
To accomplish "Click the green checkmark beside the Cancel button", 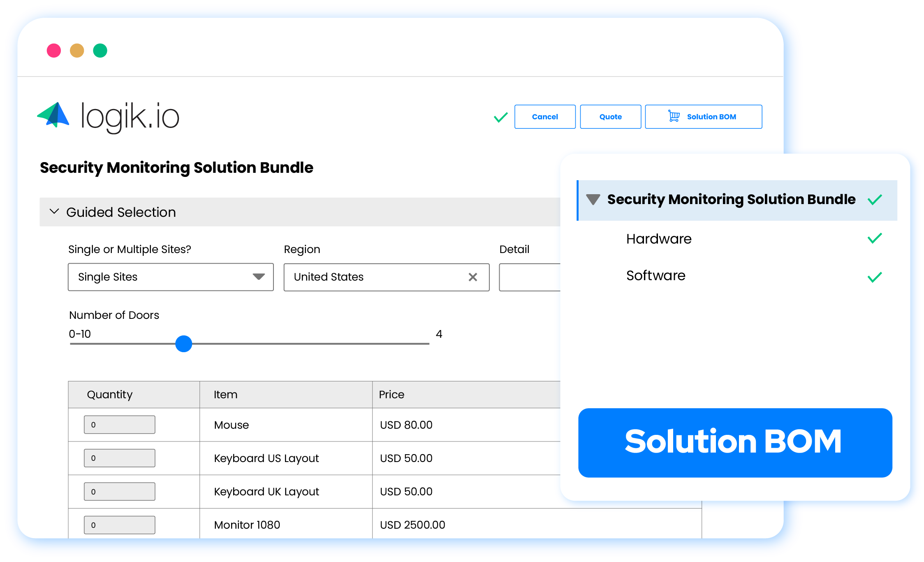I will pyautogui.click(x=500, y=117).
